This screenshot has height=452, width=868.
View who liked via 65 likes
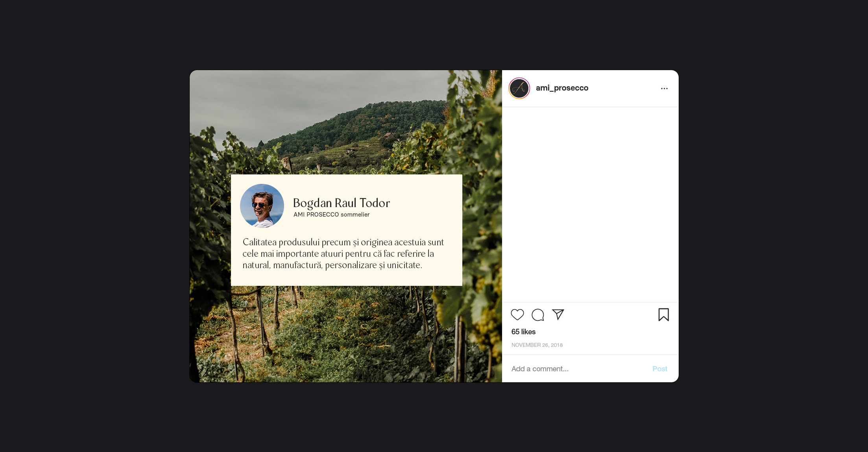[x=523, y=332]
